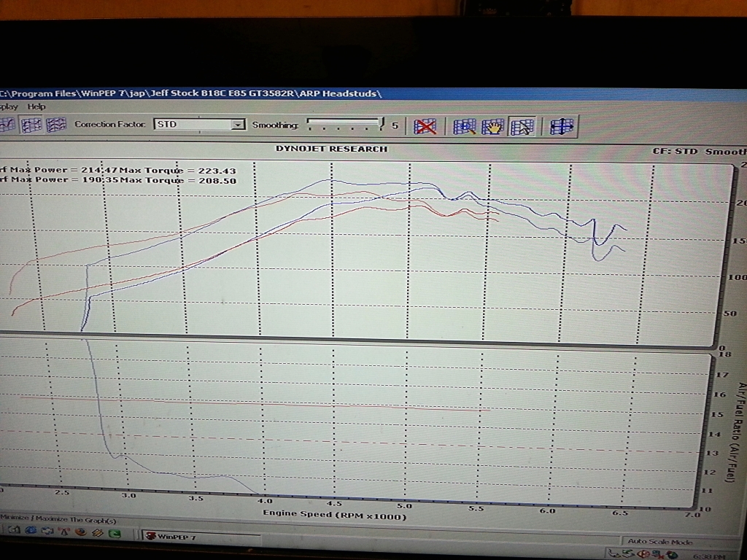Click the Air/Fuel Ratio axis label
747x560 pixels.
click(735, 432)
